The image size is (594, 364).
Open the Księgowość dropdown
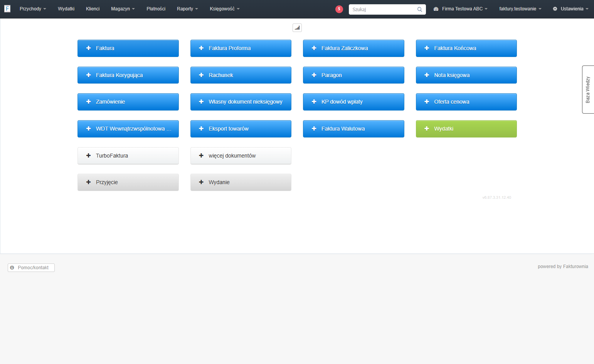[x=225, y=9]
